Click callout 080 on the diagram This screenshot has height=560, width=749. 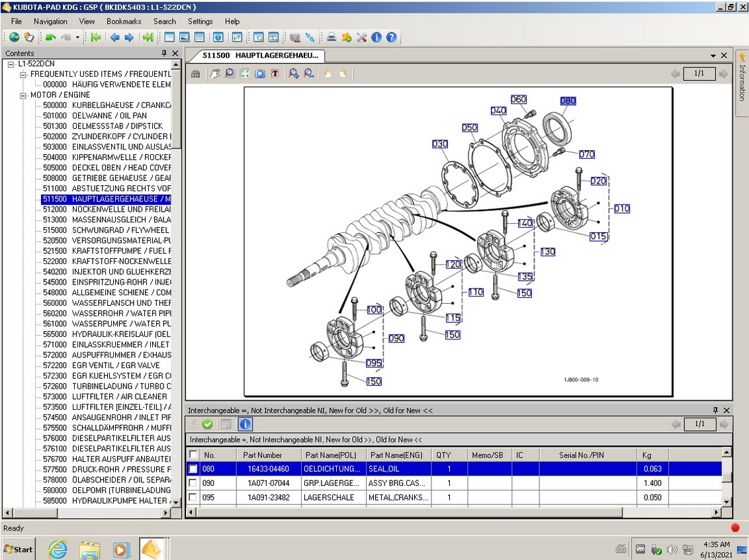[x=568, y=101]
